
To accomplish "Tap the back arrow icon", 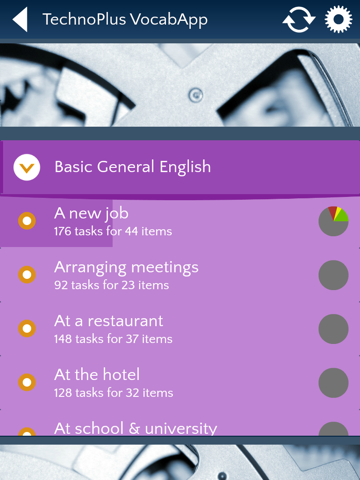I will click(20, 20).
